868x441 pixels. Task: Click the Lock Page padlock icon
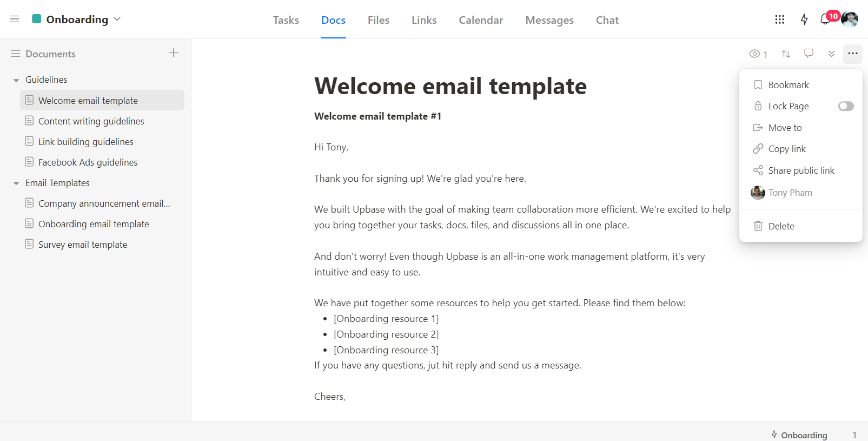click(x=758, y=106)
